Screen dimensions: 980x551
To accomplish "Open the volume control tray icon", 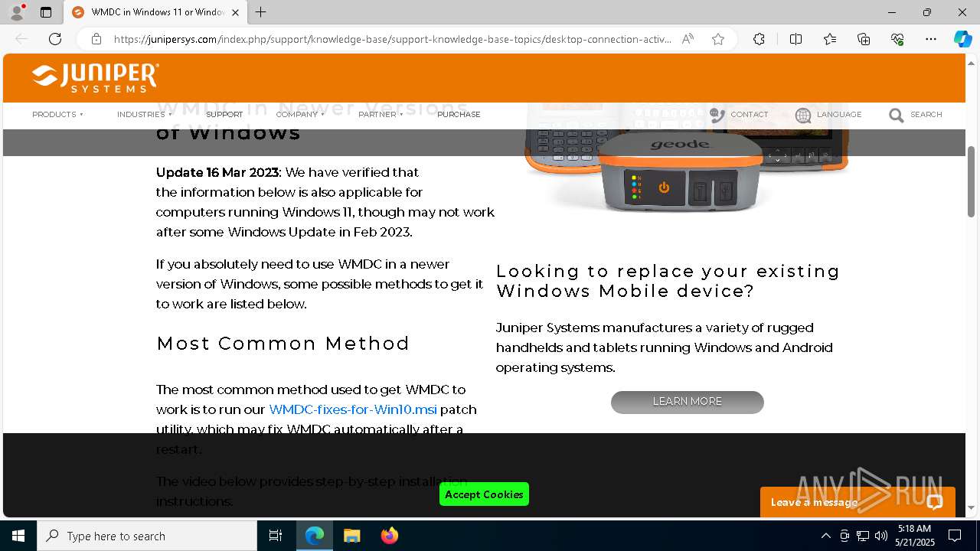I will coord(881,536).
